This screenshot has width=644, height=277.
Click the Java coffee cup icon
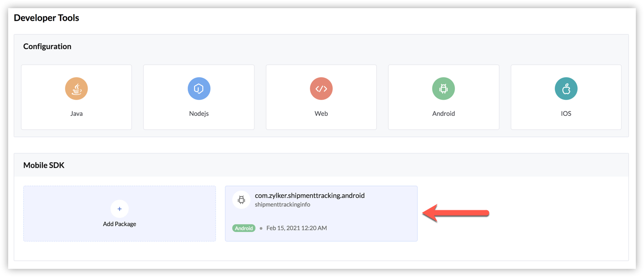tap(76, 89)
